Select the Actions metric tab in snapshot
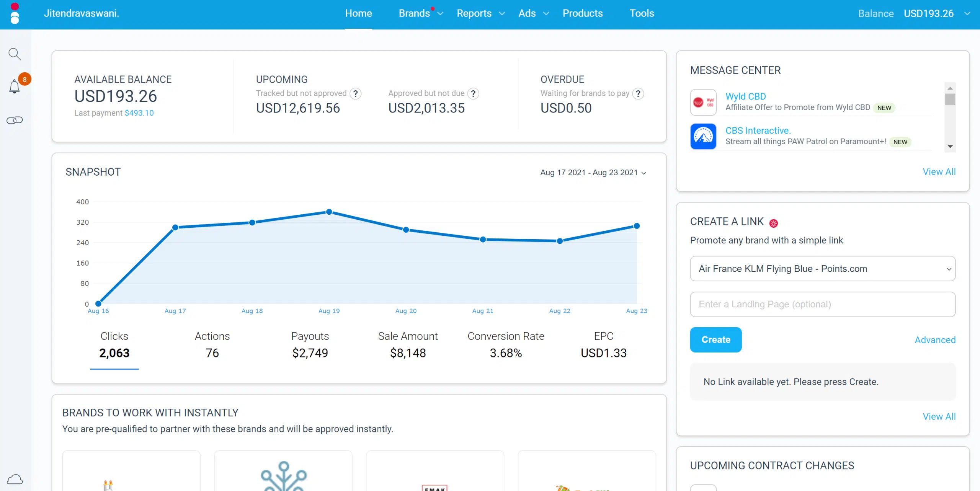980x491 pixels. pos(212,344)
